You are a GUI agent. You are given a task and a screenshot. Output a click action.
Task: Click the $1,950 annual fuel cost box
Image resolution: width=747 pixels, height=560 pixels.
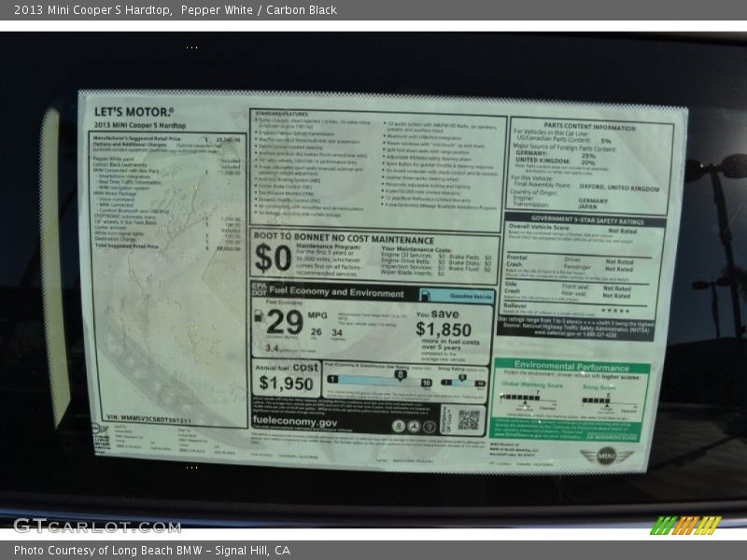pos(287,378)
